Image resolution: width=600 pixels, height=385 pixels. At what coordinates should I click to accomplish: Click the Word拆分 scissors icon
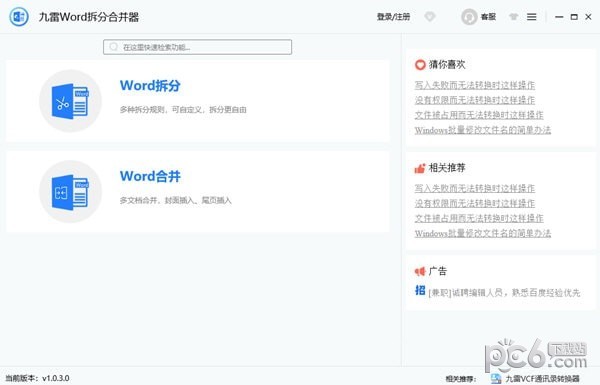(x=70, y=101)
